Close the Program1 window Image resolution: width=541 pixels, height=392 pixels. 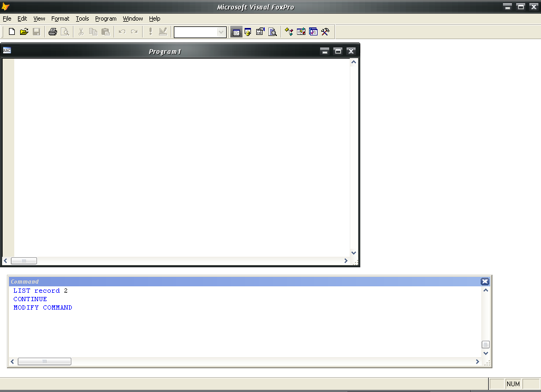pyautogui.click(x=351, y=51)
